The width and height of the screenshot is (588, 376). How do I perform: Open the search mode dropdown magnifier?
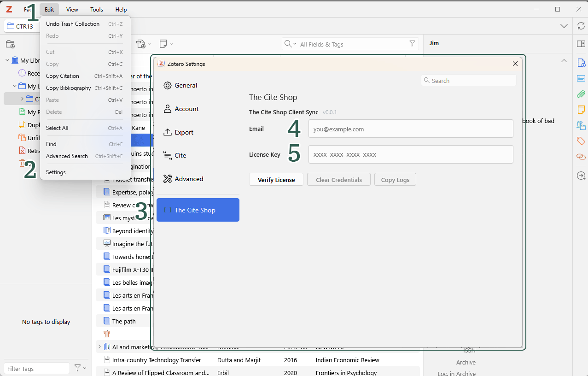(290, 44)
